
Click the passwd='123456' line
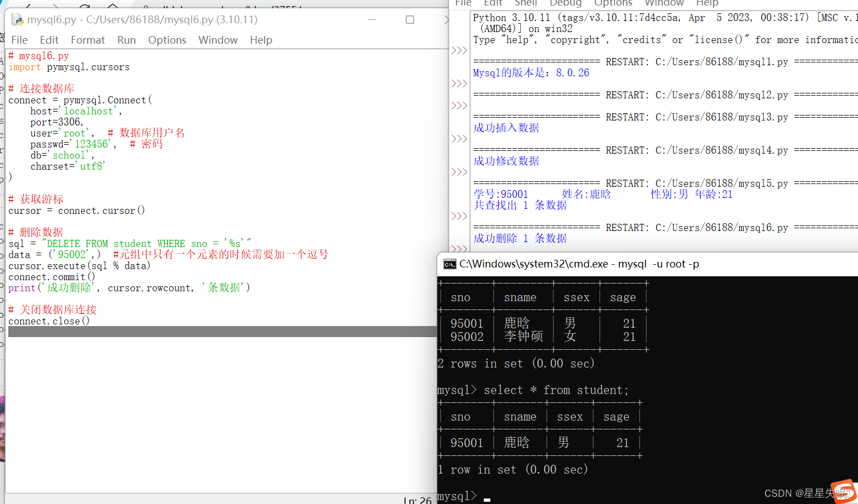pyautogui.click(x=97, y=144)
